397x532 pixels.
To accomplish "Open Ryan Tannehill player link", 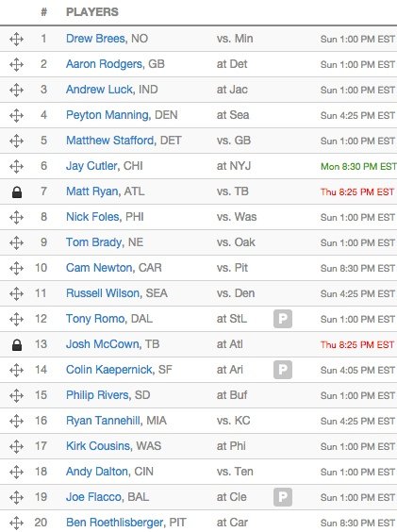I will point(103,421).
